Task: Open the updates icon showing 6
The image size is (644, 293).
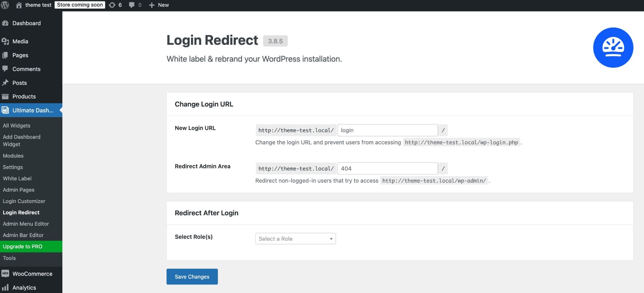Action: tap(112, 5)
